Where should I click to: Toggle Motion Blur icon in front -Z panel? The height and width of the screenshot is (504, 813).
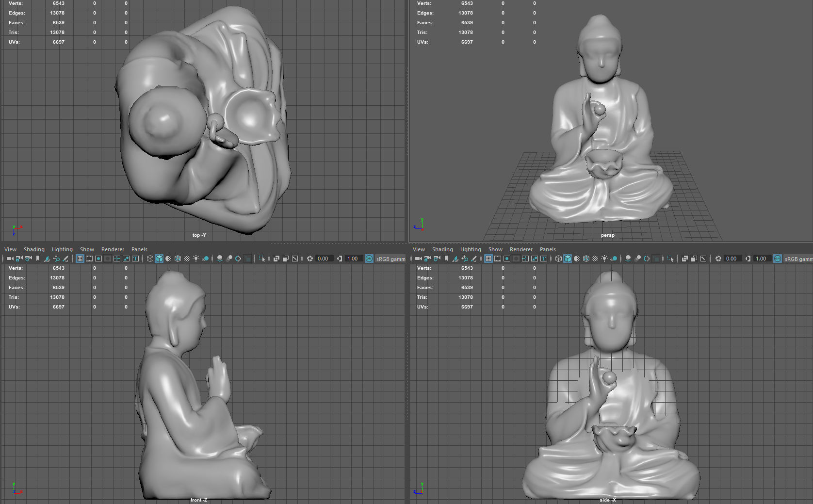coord(229,259)
